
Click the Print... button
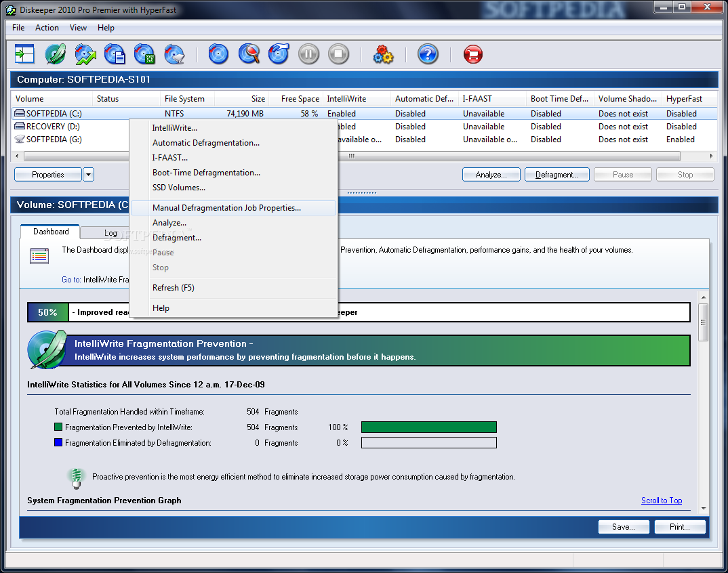(x=680, y=526)
